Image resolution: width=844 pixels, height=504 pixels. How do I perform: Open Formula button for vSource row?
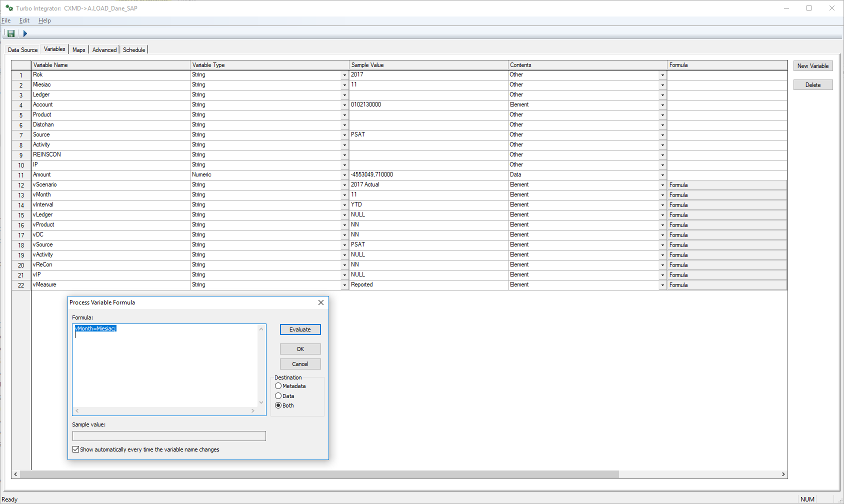tap(727, 245)
